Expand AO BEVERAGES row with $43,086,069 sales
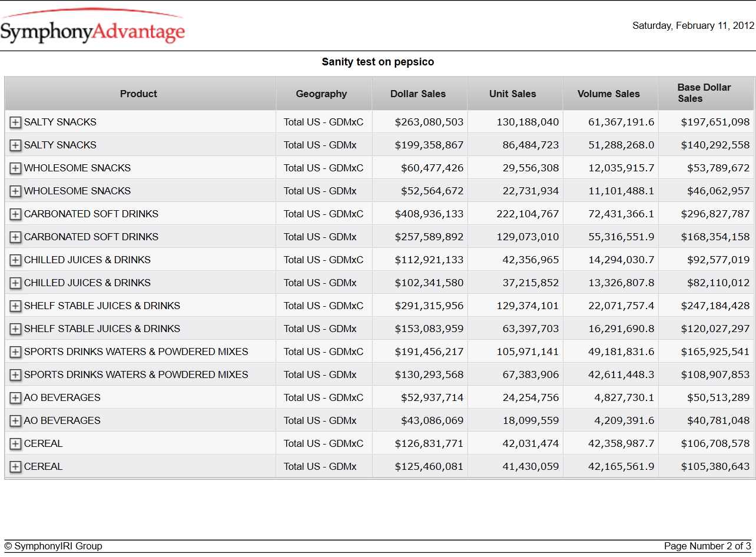 coord(15,421)
